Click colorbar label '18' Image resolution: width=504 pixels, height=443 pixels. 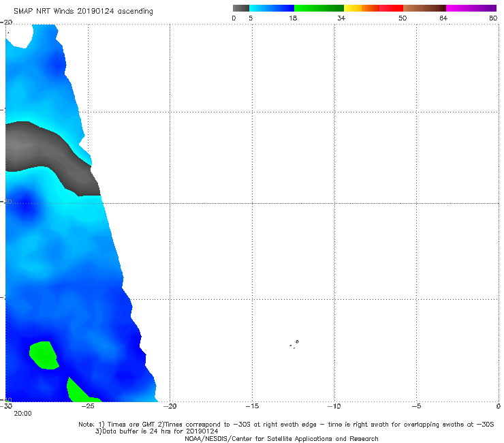[x=293, y=18]
